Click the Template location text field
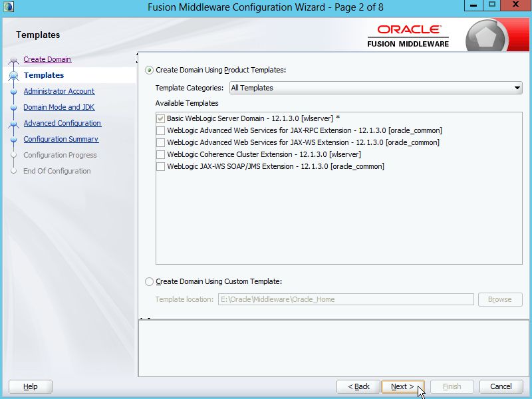The image size is (532, 399). (x=346, y=299)
